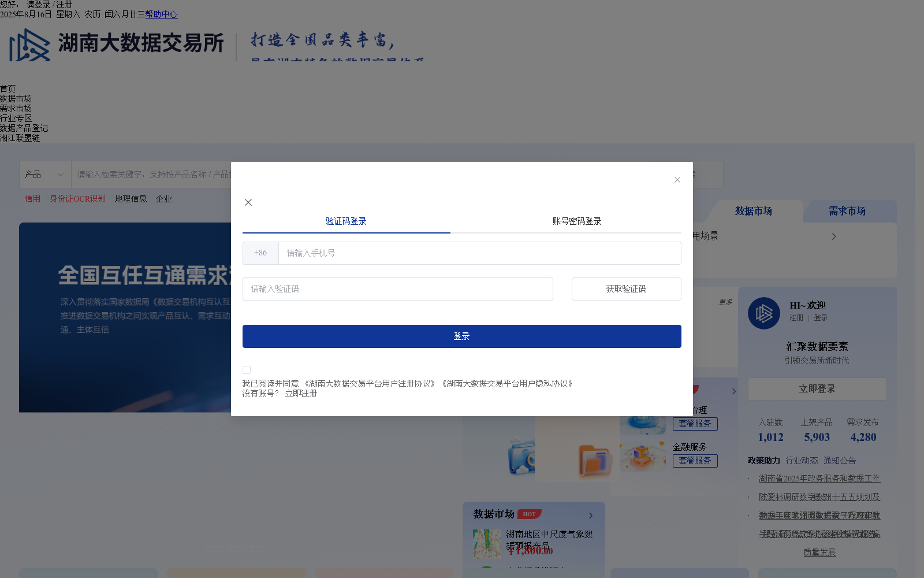Screen dimensions: 924x578
Task: Click the 身份证OCR识别 hot keyword
Action: (77, 199)
